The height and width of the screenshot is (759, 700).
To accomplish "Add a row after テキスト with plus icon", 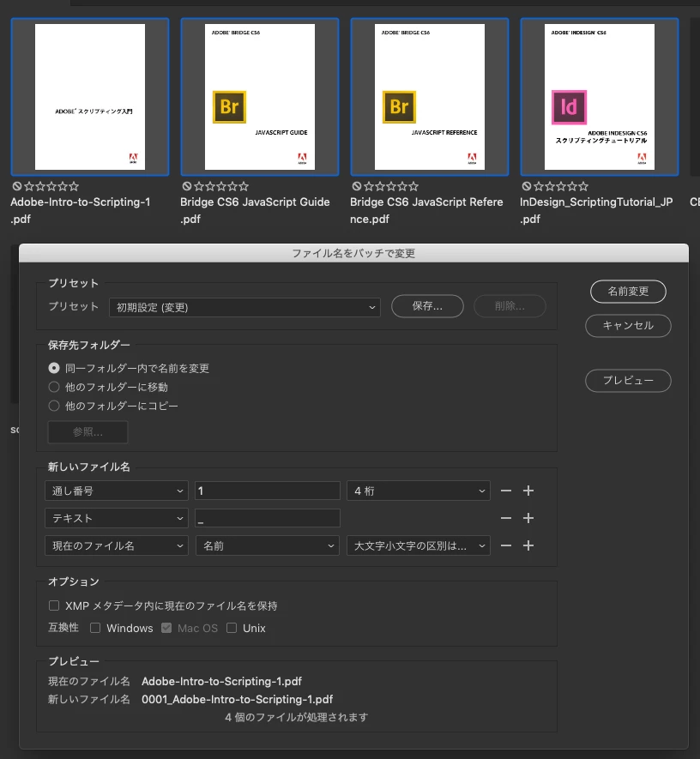I will pos(528,518).
